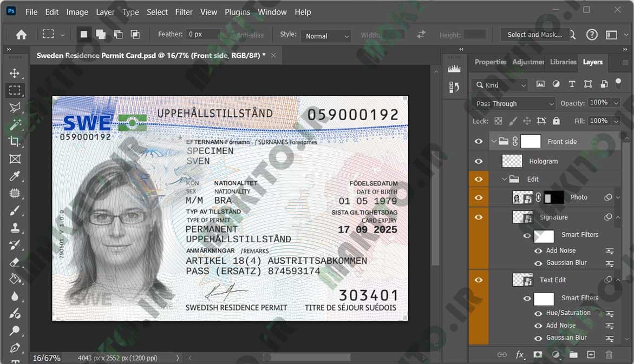The height and width of the screenshot is (364, 634).
Task: Open the Layers panel options menu
Action: [625, 62]
